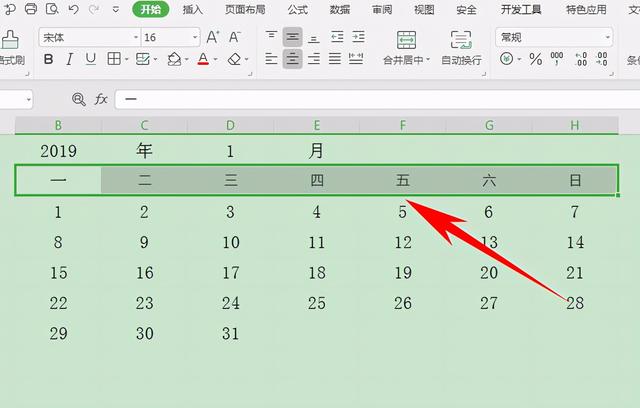Click the Format Painter brush icon
This screenshot has width=640, height=408.
[10, 40]
